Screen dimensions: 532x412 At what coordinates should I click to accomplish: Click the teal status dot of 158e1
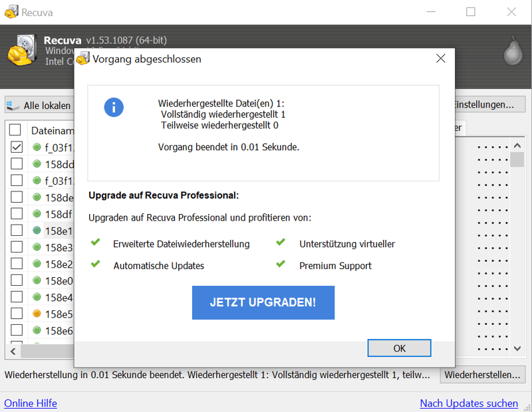37,230
